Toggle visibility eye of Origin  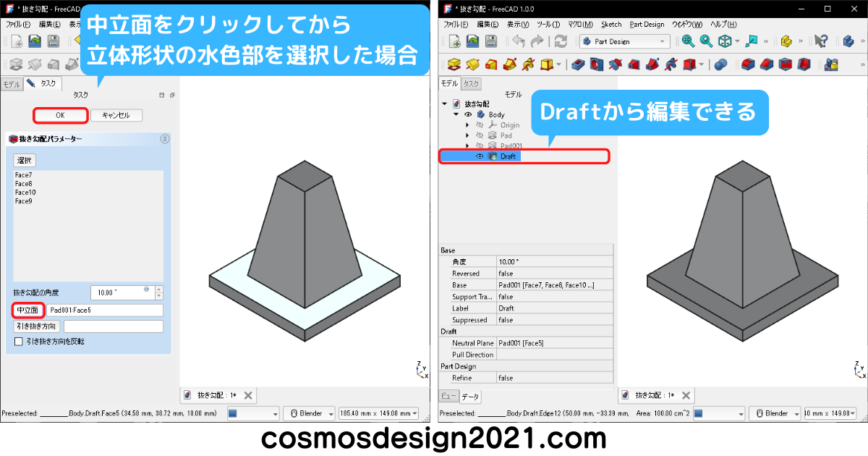(479, 124)
